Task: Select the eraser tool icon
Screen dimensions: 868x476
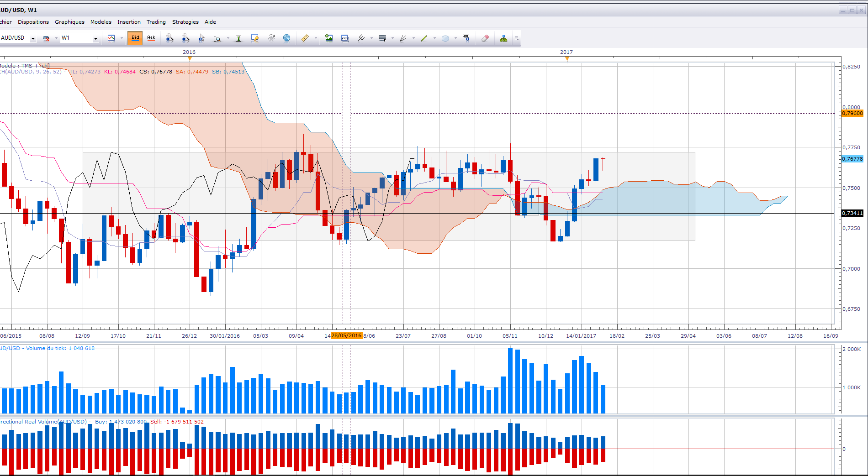Action: 485,38
